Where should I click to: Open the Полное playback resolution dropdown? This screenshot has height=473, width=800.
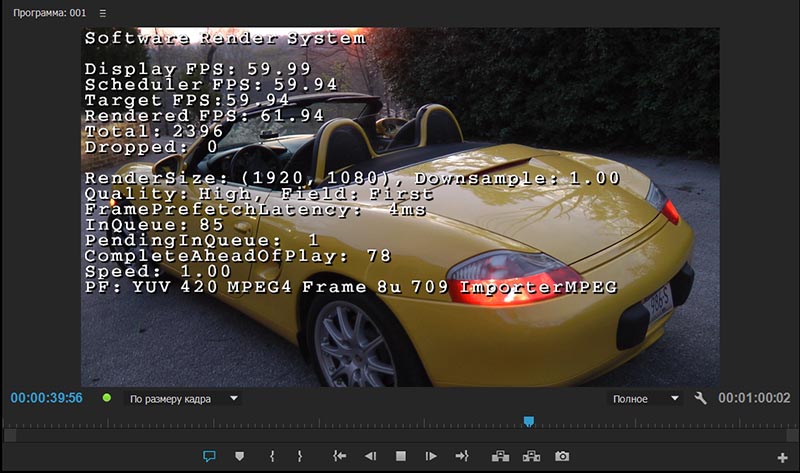click(644, 399)
